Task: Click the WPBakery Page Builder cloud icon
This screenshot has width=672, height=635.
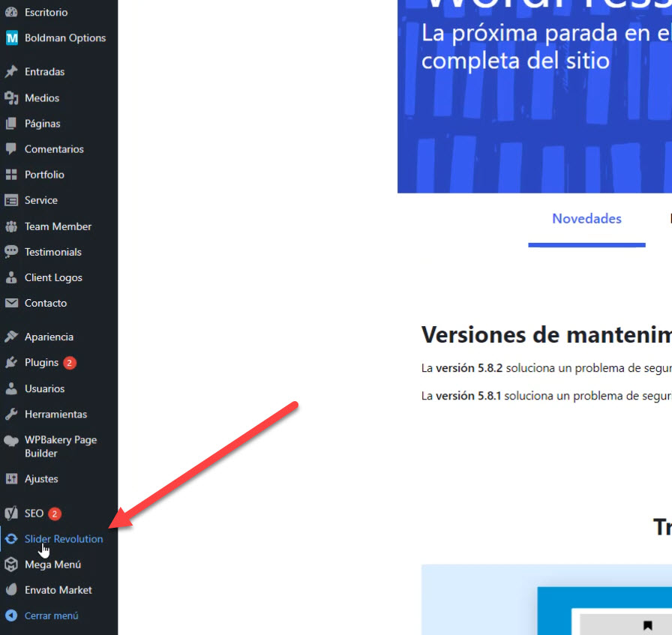Action: pyautogui.click(x=11, y=441)
